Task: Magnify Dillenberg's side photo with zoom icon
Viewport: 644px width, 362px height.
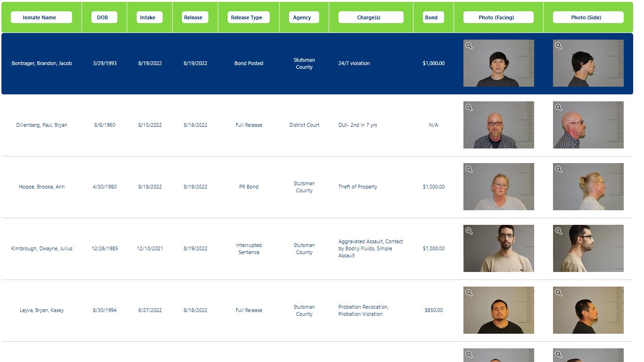Action: (559, 107)
